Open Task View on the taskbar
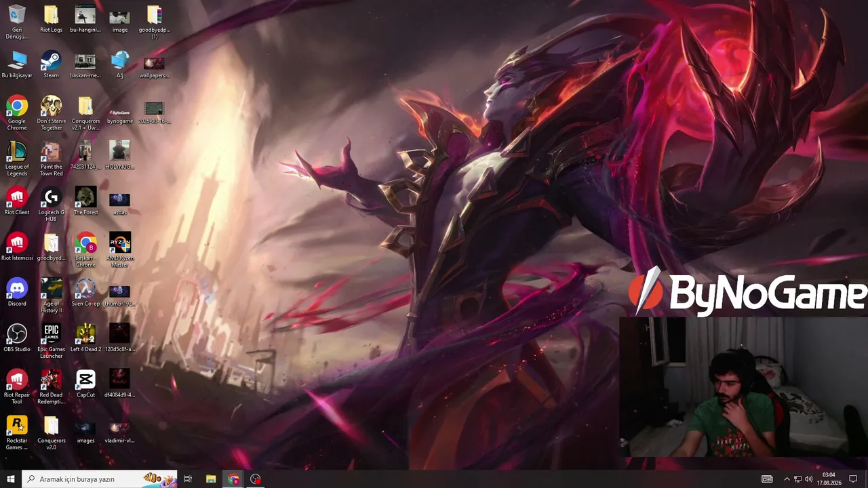 188,479
